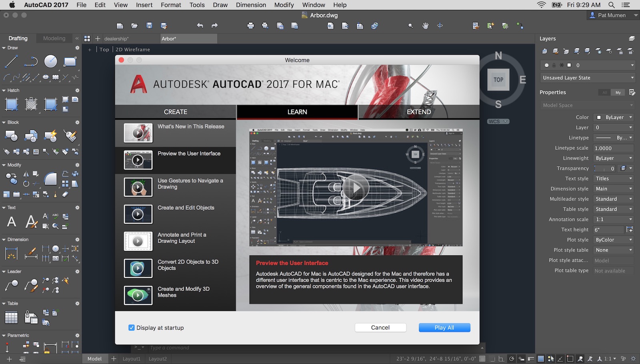
Task: Open the Annotation scale 1:1 dropdown
Action: coord(614,219)
